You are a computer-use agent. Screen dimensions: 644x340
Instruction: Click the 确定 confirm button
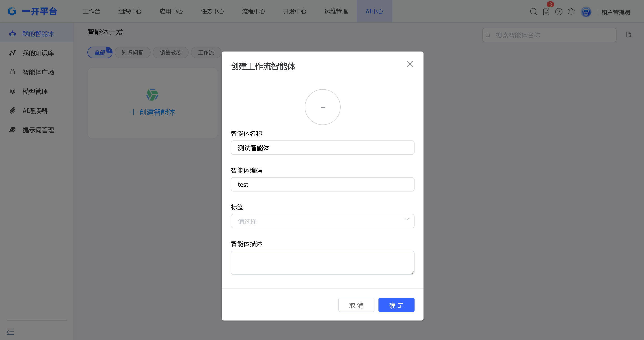396,305
